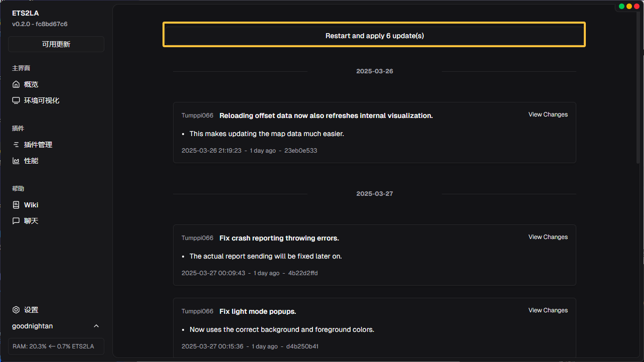Click the chart icon beside 性能
The width and height of the screenshot is (644, 362).
pyautogui.click(x=16, y=161)
